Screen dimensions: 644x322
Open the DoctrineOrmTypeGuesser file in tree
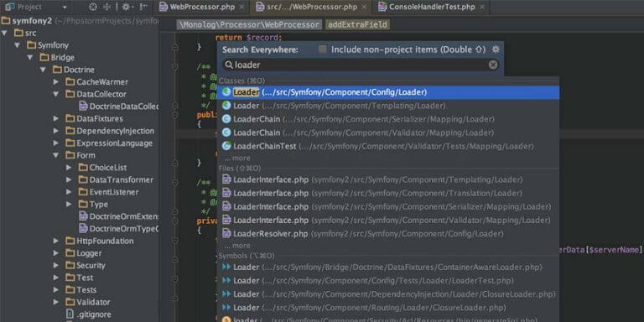click(x=118, y=229)
